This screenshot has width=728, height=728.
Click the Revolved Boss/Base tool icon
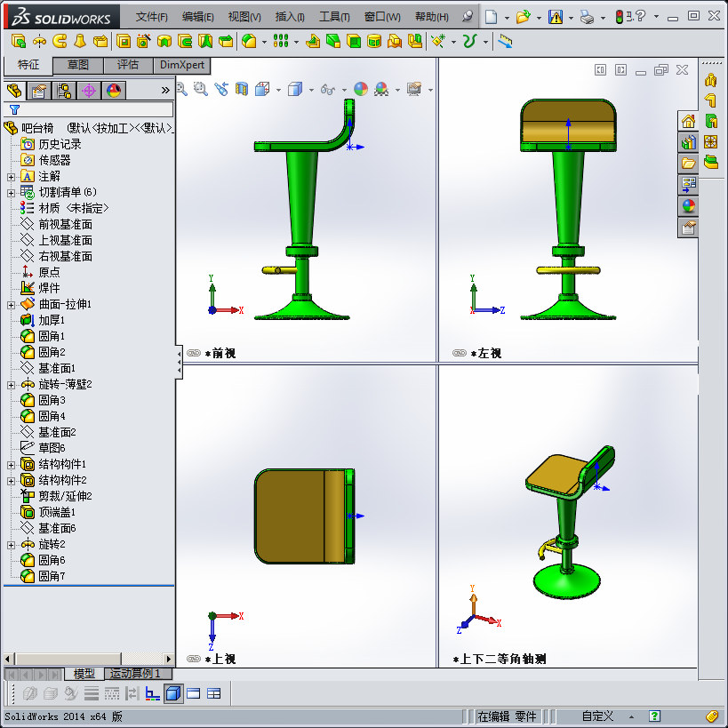[x=39, y=42]
